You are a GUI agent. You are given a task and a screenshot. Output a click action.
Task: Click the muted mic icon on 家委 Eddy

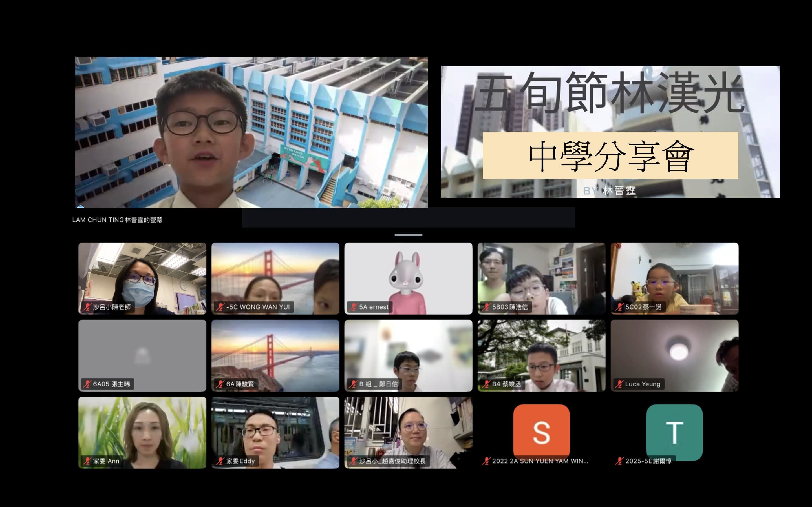pos(220,461)
